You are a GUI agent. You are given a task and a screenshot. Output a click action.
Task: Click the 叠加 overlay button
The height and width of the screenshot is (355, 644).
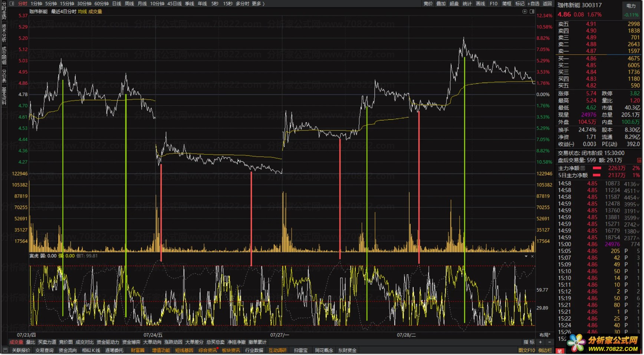(x=441, y=4)
